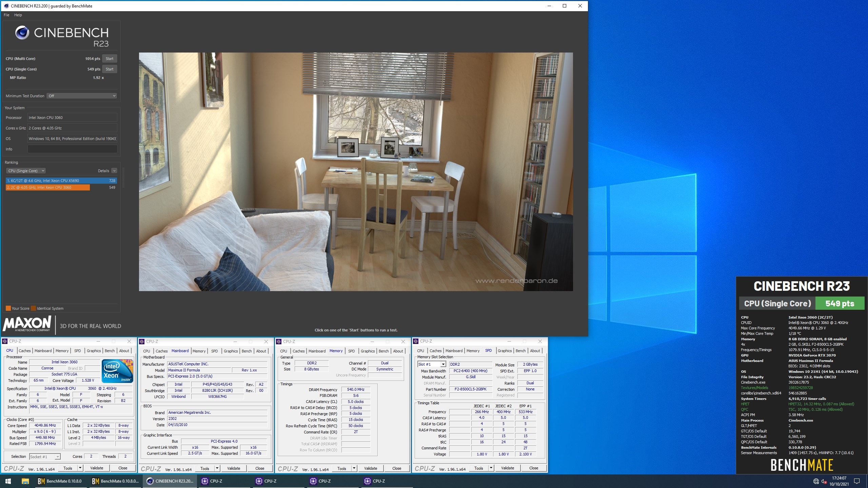
Task: Open the ranking CPU (Single Core) dropdown
Action: (x=26, y=171)
